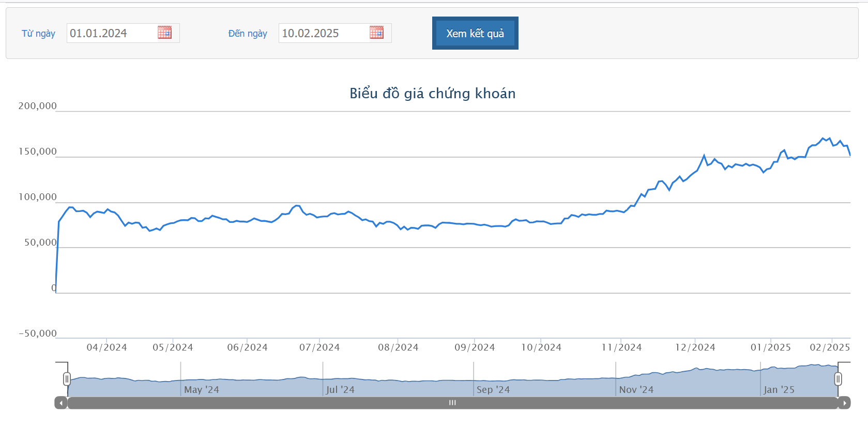This screenshot has width=868, height=425.
Task: Click the scrollbar right arrow button
Action: (x=845, y=403)
